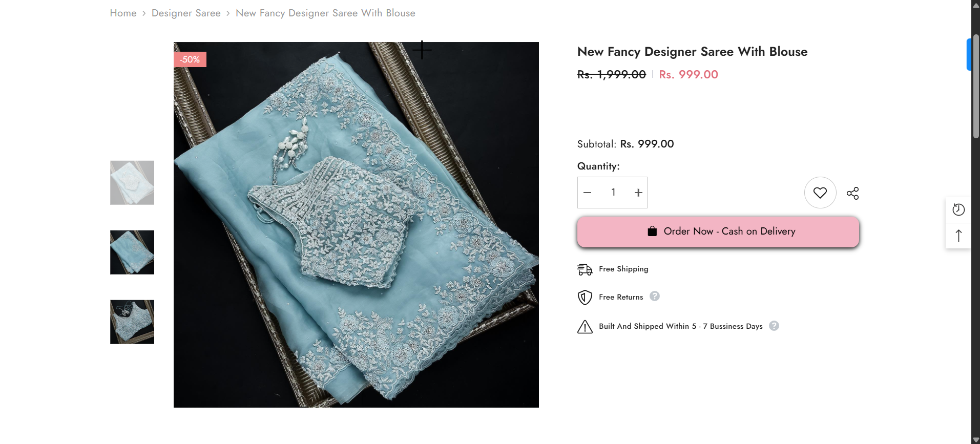Click shipping time help question mark
The height and width of the screenshot is (444, 980).
[774, 326]
